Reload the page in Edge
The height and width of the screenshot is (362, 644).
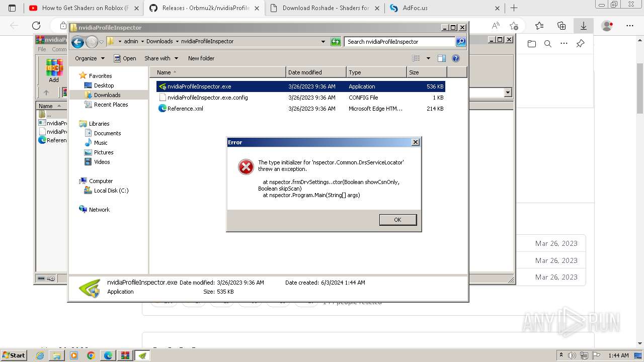[x=36, y=26]
